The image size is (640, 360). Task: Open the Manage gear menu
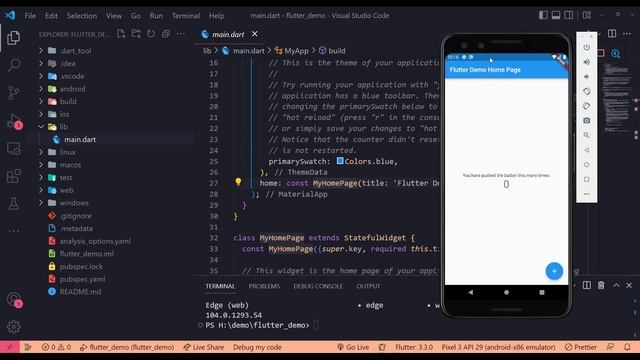coord(13,327)
